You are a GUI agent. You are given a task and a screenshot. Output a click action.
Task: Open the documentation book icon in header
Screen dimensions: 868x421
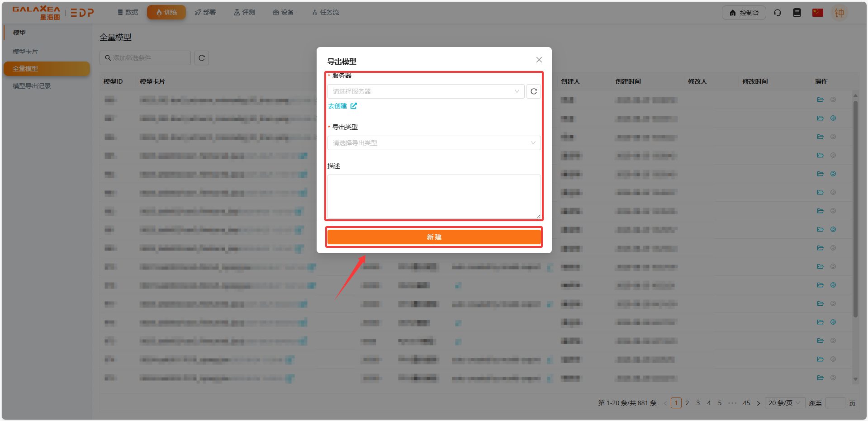tap(797, 13)
